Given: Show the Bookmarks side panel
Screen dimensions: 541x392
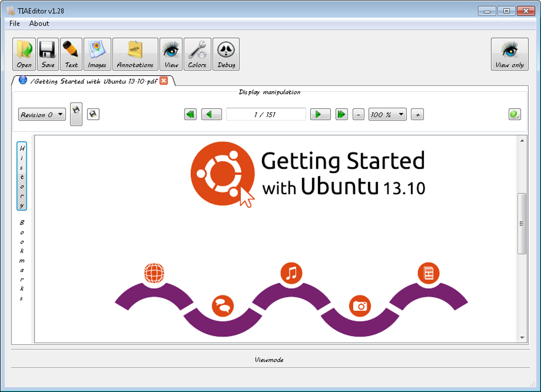Looking at the screenshot, I should click(22, 260).
